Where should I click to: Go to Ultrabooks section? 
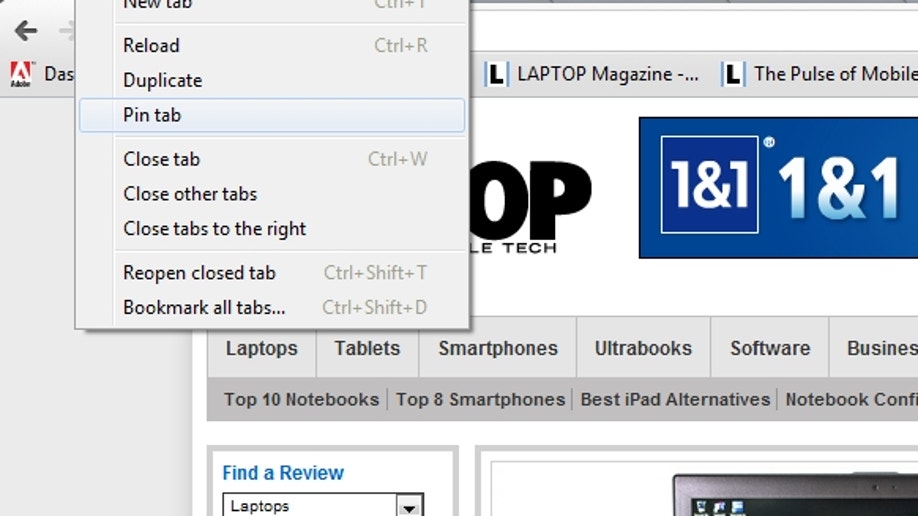click(x=643, y=348)
